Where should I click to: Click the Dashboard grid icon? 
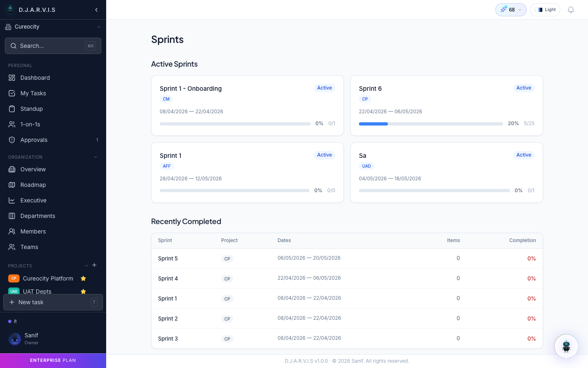coord(12,78)
